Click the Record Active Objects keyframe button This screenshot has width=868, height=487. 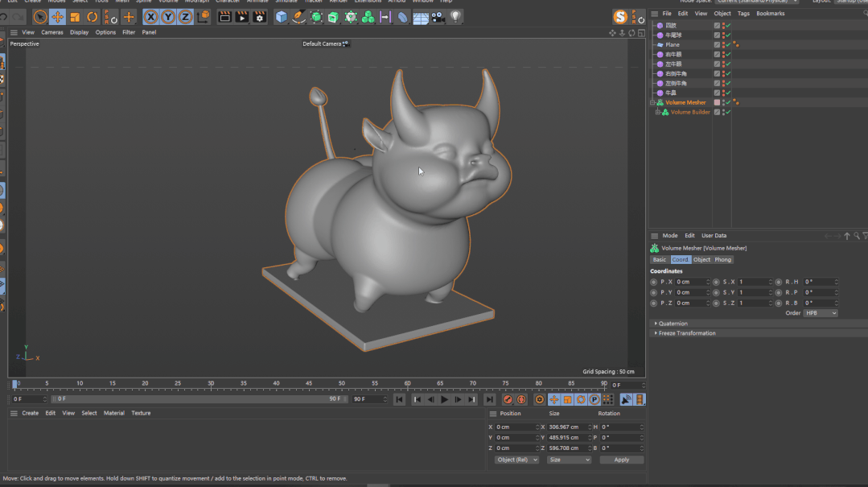tap(508, 399)
